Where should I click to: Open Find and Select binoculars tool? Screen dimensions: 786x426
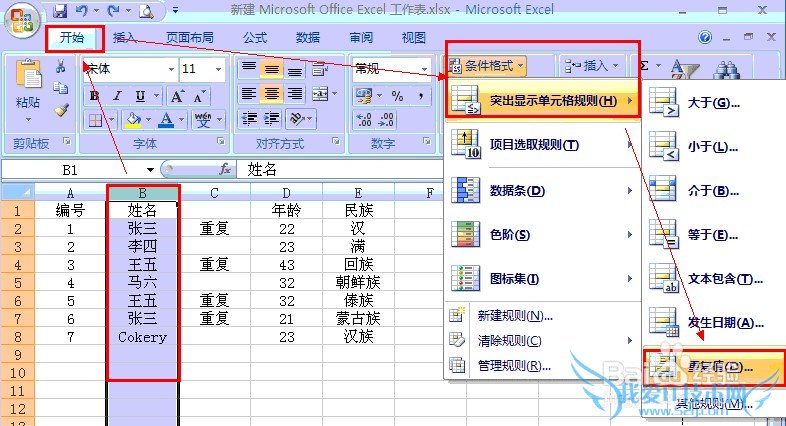point(727,70)
